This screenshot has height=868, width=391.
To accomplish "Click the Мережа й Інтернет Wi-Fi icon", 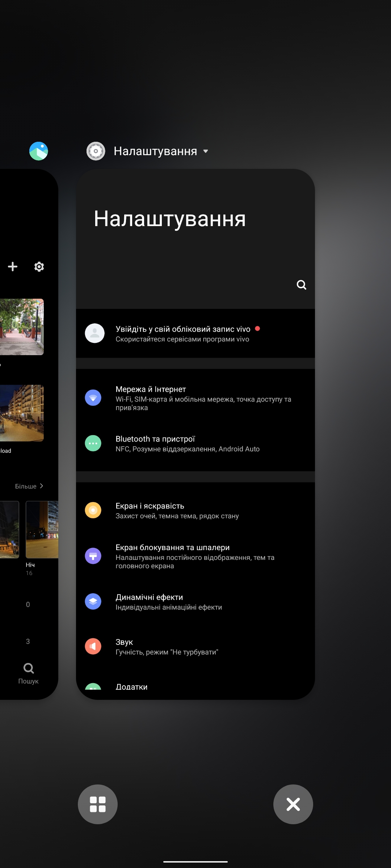I will pos(93,397).
